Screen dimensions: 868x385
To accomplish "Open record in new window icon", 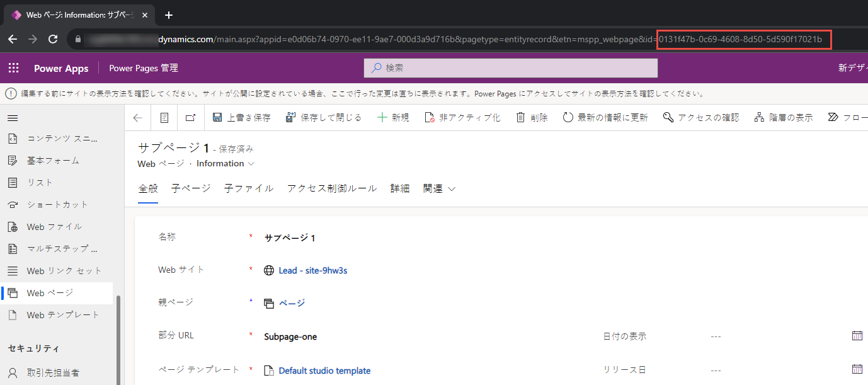I will [x=190, y=118].
